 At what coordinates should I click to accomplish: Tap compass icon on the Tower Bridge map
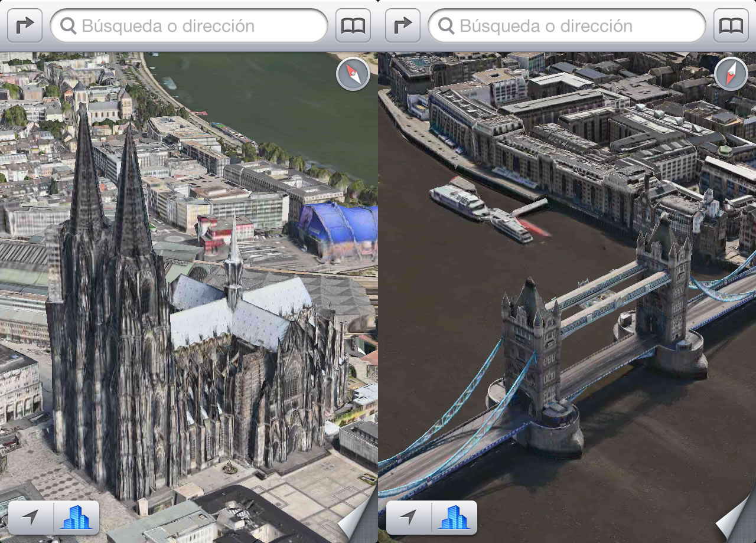(x=731, y=74)
